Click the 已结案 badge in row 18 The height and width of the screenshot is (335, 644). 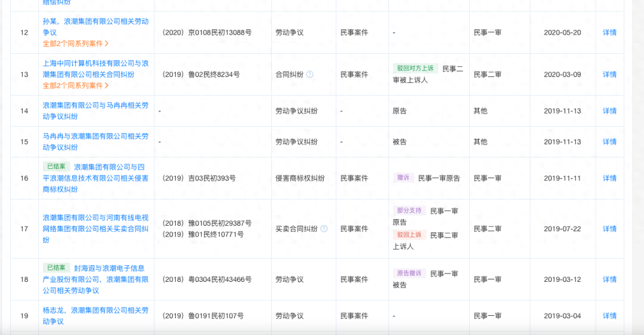pyautogui.click(x=56, y=268)
